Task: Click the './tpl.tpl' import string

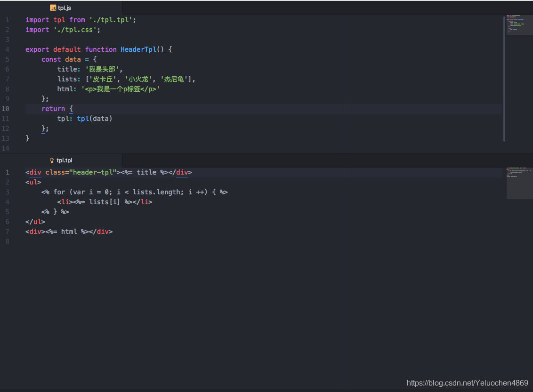Action: 111,20
